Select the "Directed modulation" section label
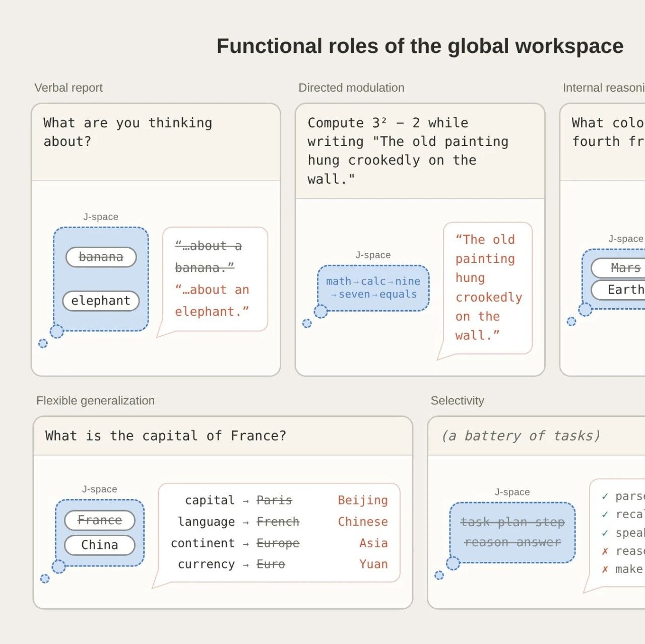The width and height of the screenshot is (645, 644). [x=351, y=88]
